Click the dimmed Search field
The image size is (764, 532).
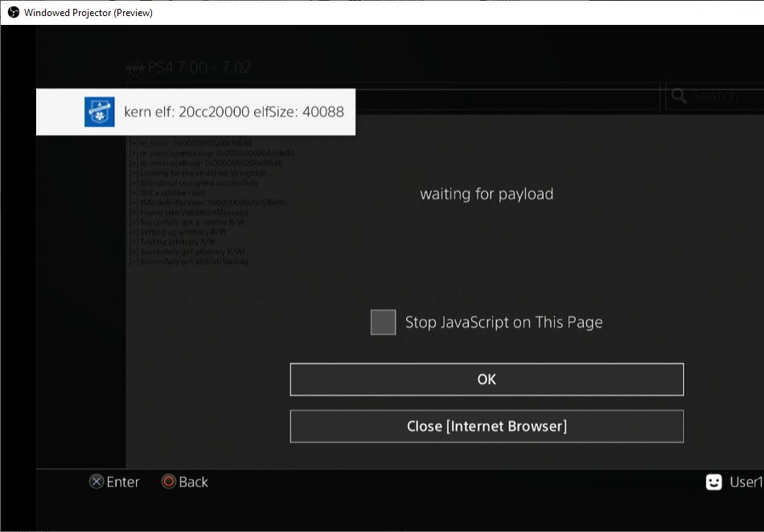pos(715,96)
